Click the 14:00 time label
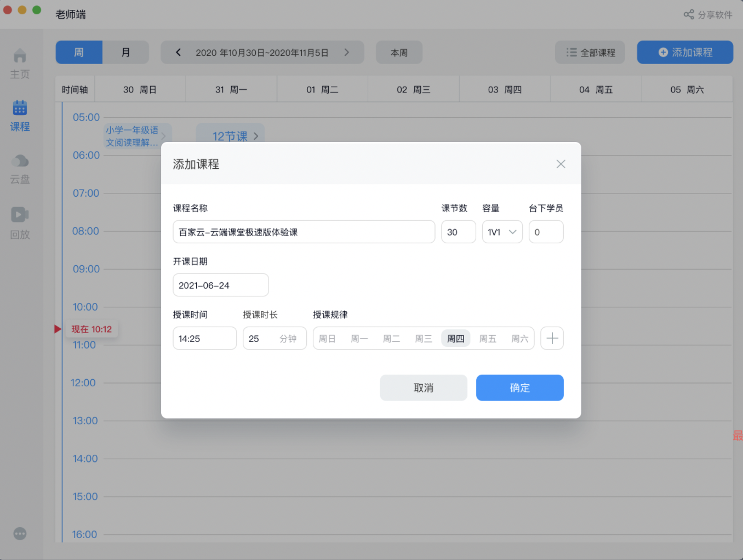743x560 pixels. 85,459
